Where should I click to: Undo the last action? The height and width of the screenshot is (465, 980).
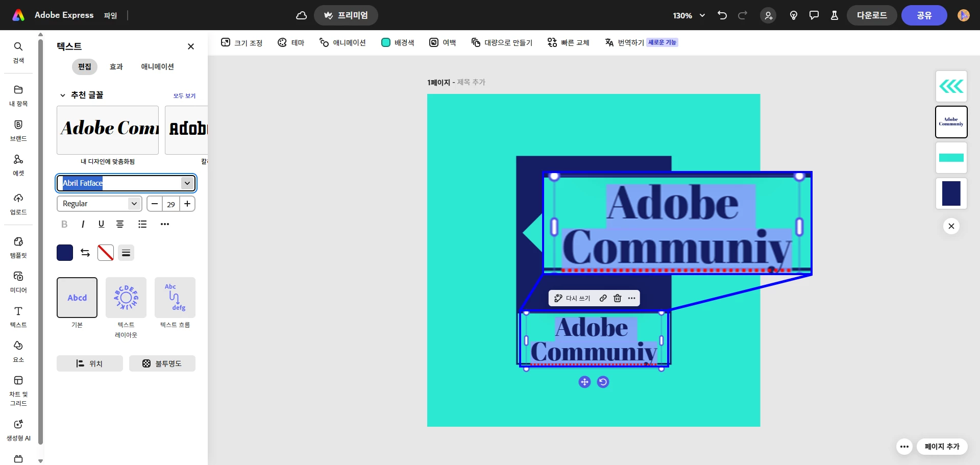coord(722,15)
